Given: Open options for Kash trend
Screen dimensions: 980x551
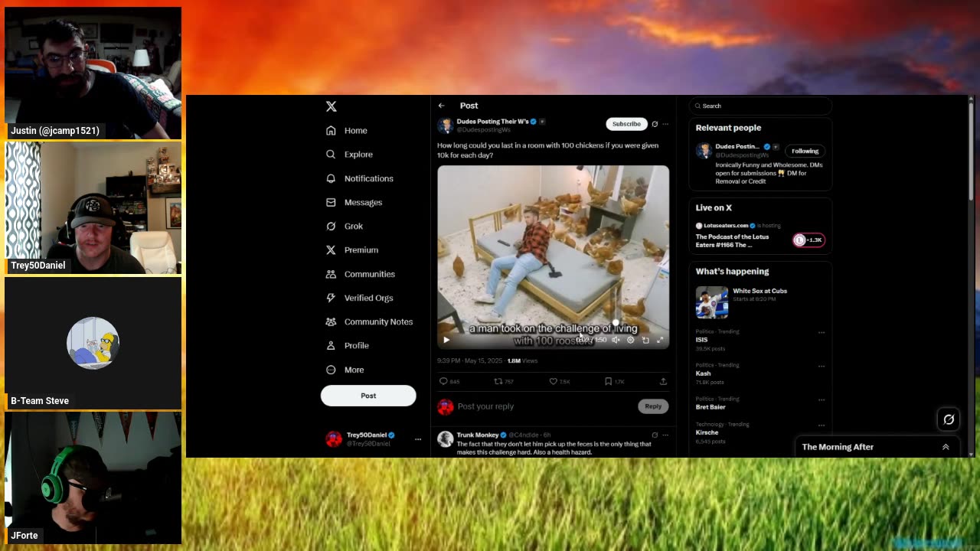Looking at the screenshot, I should 822,366.
